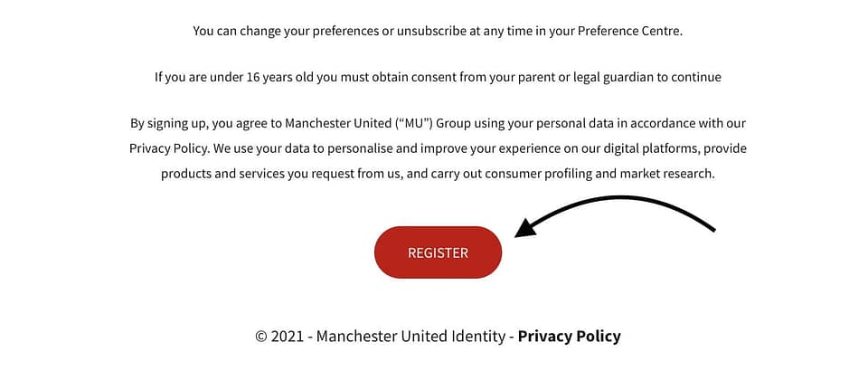The image size is (868, 371).
Task: Click the © 2021 copyright symbol
Action: [261, 336]
